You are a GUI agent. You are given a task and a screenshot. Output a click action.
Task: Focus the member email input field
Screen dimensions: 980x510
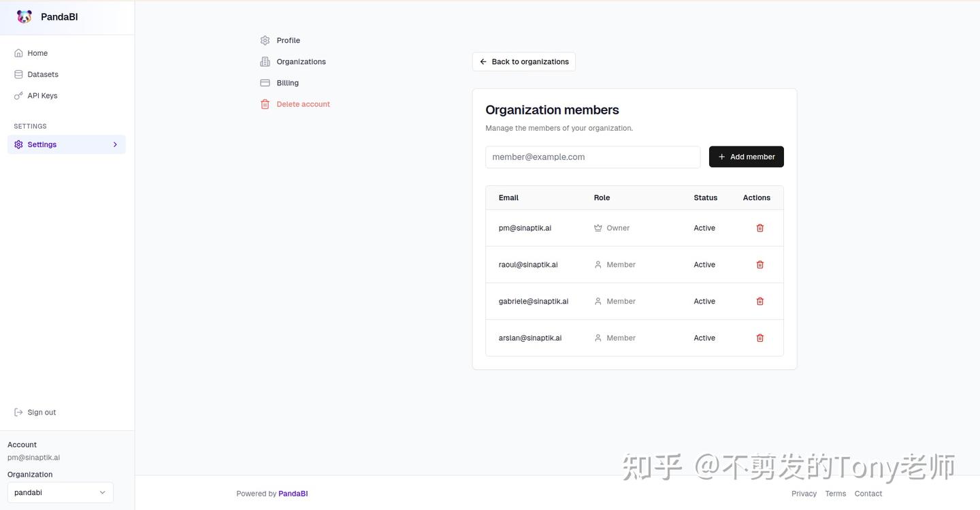coord(593,157)
